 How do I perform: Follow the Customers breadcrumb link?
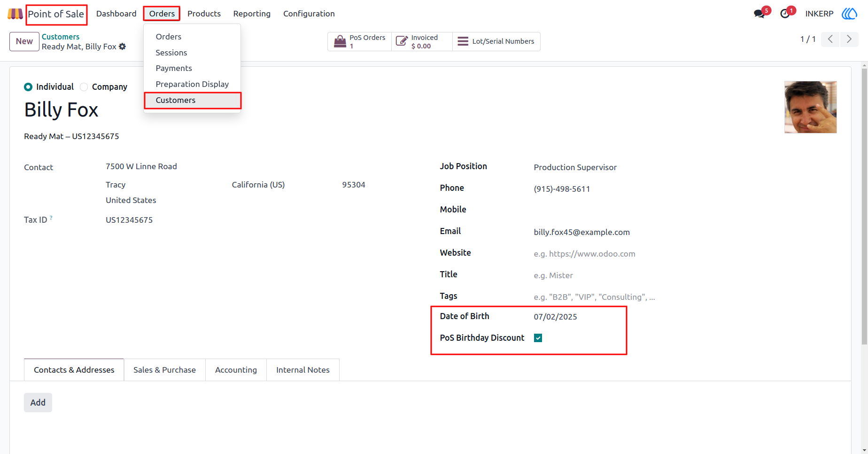[x=61, y=37]
